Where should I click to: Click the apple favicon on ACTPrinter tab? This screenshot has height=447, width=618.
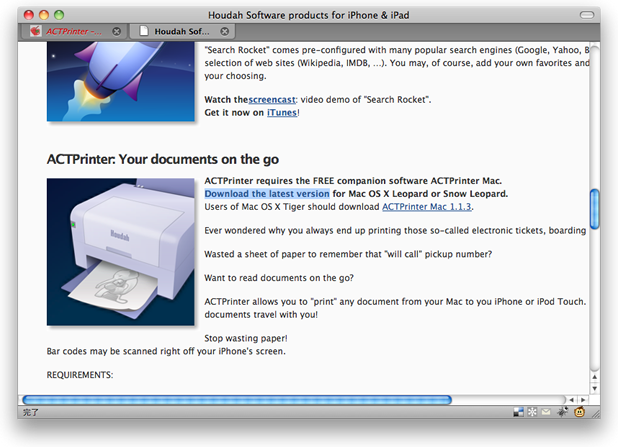[x=36, y=31]
